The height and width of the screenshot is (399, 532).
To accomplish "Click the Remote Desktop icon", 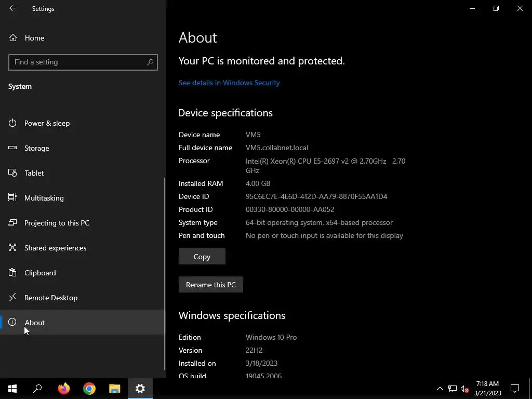I will pos(12,297).
